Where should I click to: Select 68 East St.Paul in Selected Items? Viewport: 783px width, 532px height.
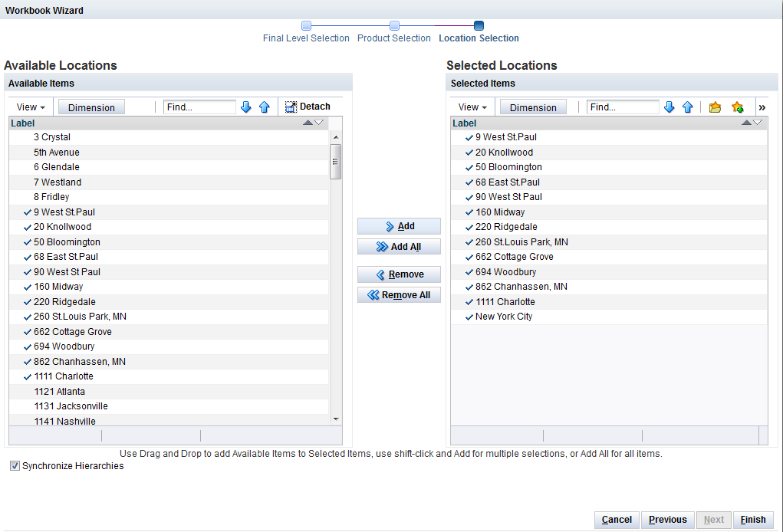(609, 182)
